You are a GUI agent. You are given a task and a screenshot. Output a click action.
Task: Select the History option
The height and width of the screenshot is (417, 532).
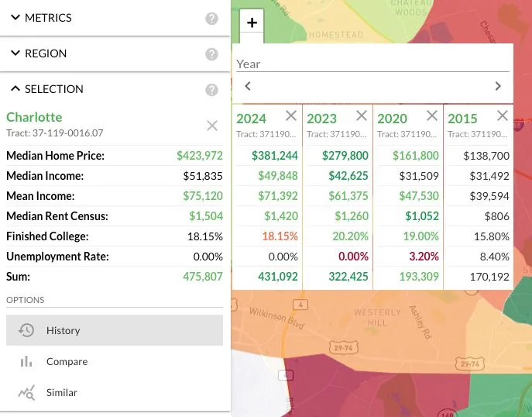click(x=115, y=330)
